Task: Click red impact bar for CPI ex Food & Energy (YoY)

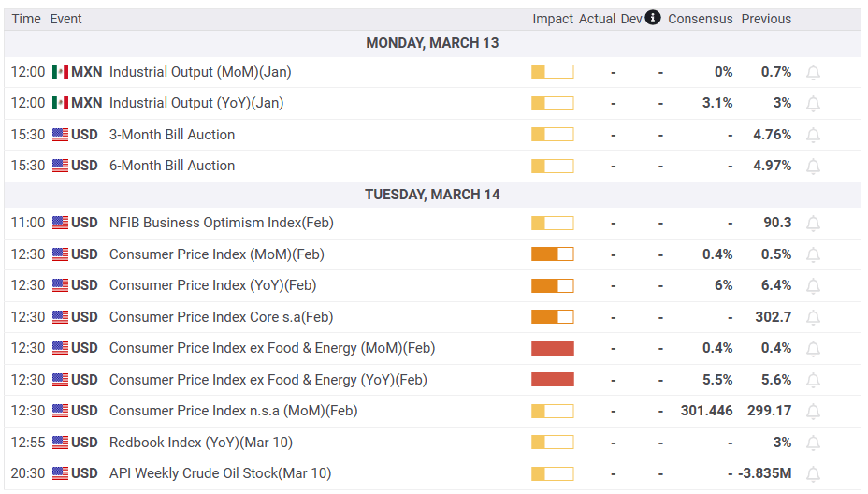Action: (552, 380)
